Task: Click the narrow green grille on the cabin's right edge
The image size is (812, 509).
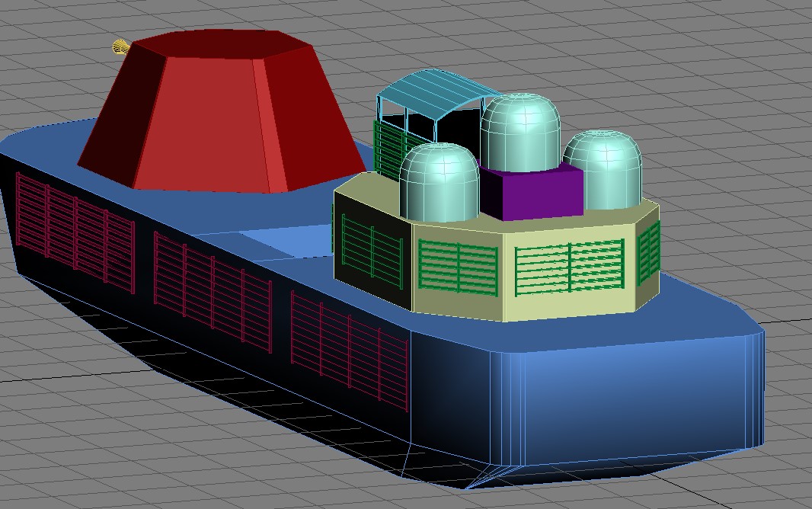Action: click(x=648, y=253)
